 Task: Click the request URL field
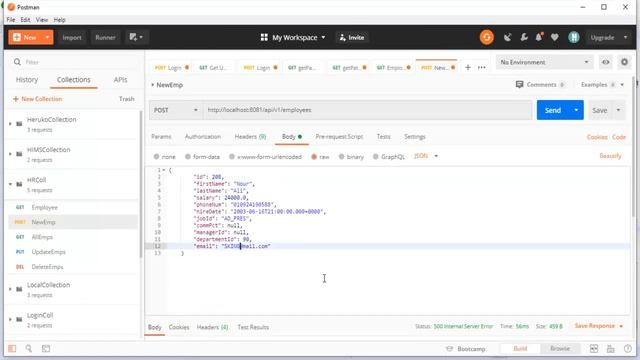point(367,110)
